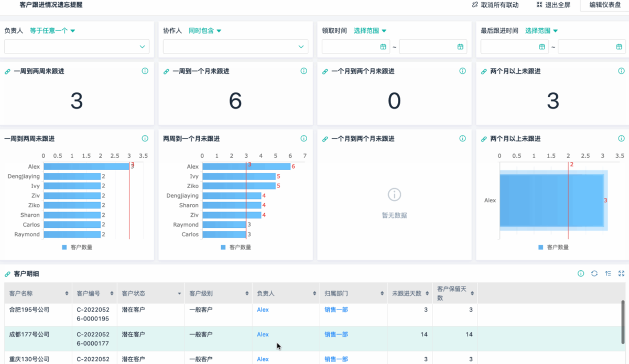Open 客户状态 column filter arrow
Screen dimensions: 629x364
pyautogui.click(x=179, y=294)
